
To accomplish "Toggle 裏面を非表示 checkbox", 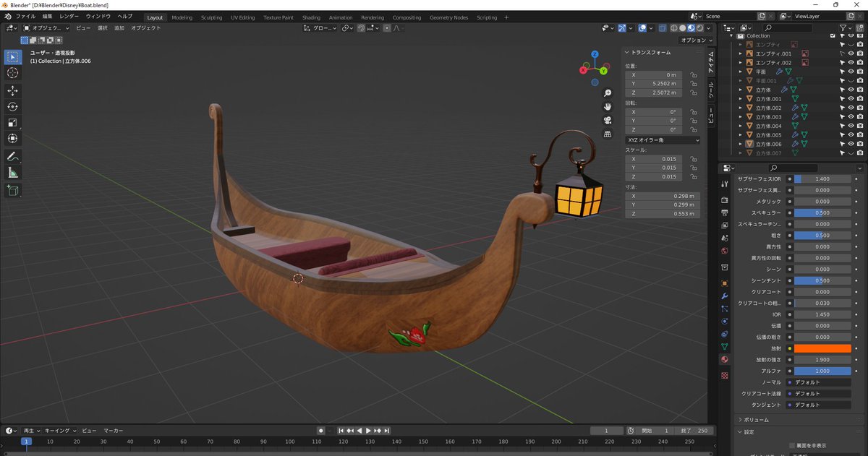I will pos(793,446).
